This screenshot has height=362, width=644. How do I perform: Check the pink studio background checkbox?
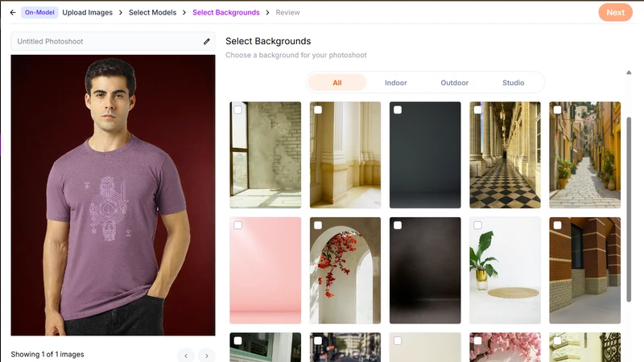pos(237,225)
